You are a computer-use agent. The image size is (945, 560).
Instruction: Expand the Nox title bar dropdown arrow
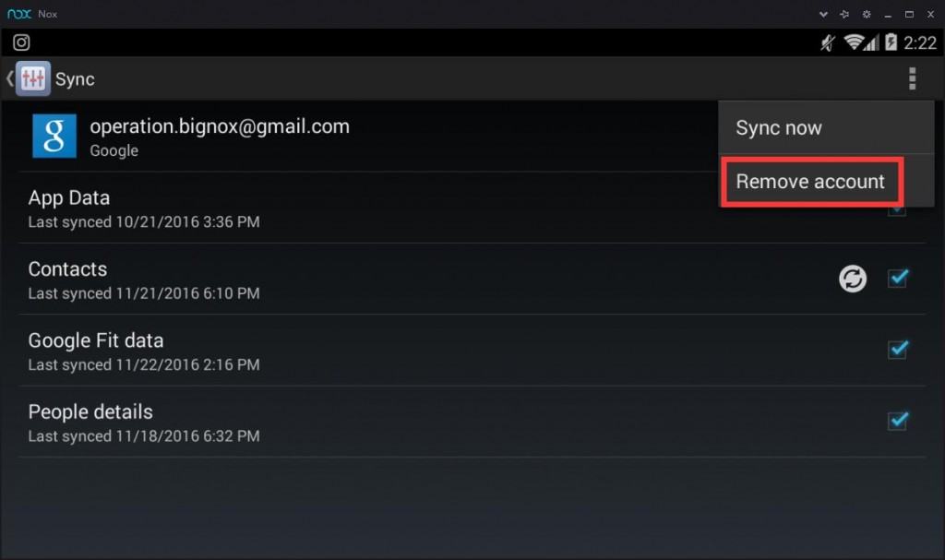pos(823,14)
